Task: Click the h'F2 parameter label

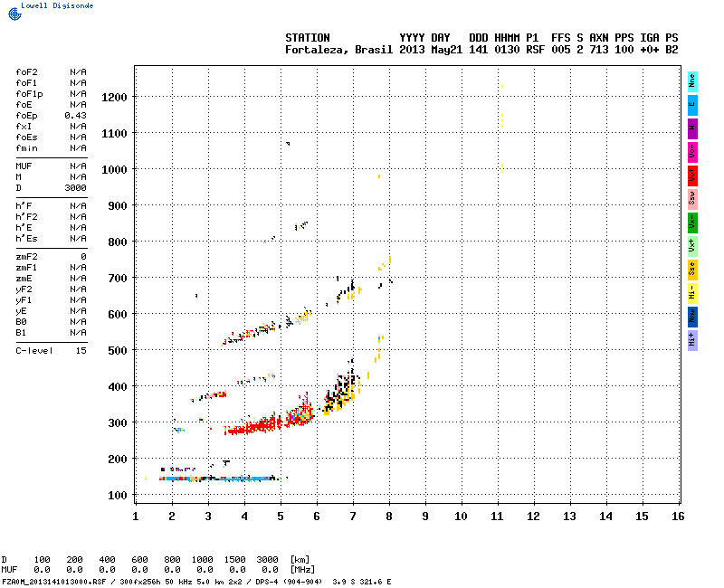Action: point(27,217)
